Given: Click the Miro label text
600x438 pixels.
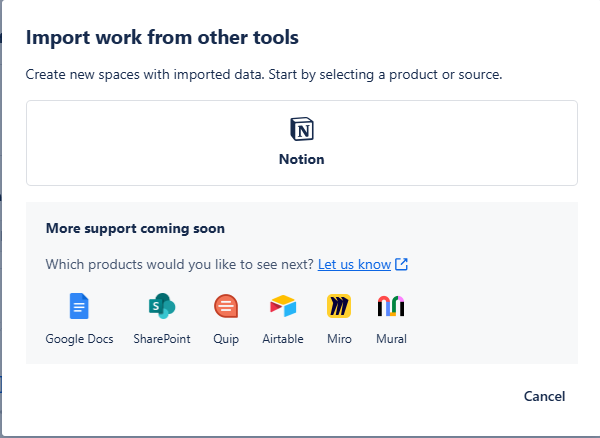Looking at the screenshot, I should click(339, 339).
